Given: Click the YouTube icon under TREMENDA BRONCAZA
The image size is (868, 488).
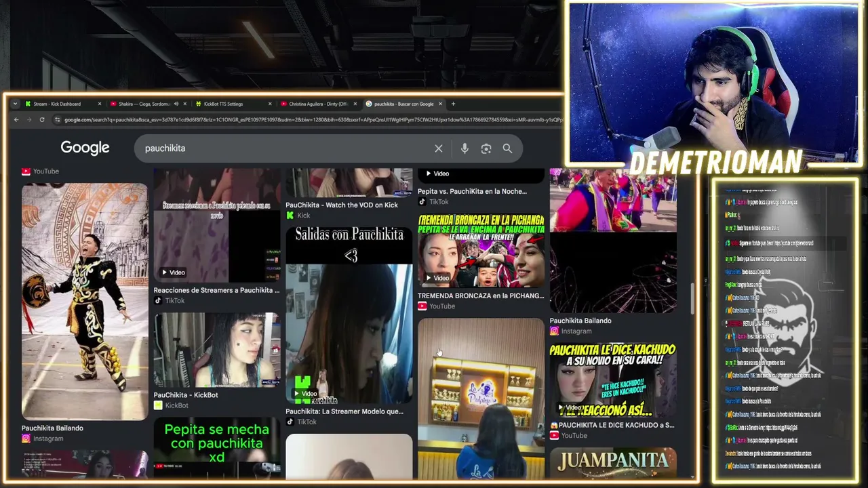Looking at the screenshot, I should coord(422,306).
